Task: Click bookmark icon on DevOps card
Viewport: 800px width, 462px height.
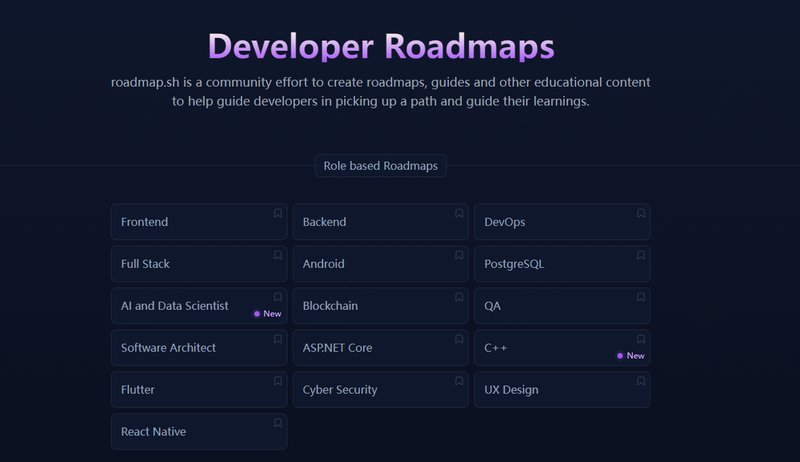Action: [x=641, y=213]
